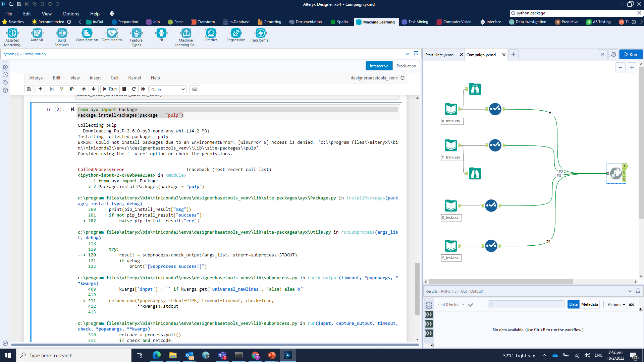Toggle Metadata view in Results
The image size is (644, 362).
coord(589,304)
